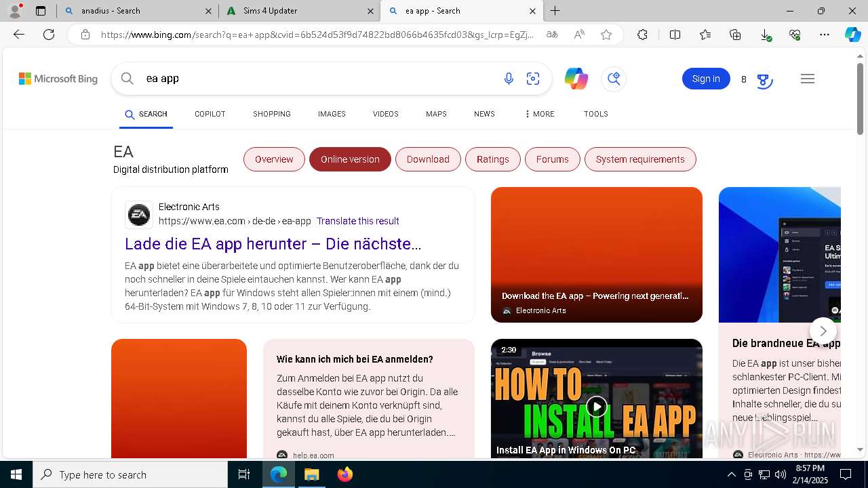
Task: Open Browser essentials
Action: tap(795, 35)
